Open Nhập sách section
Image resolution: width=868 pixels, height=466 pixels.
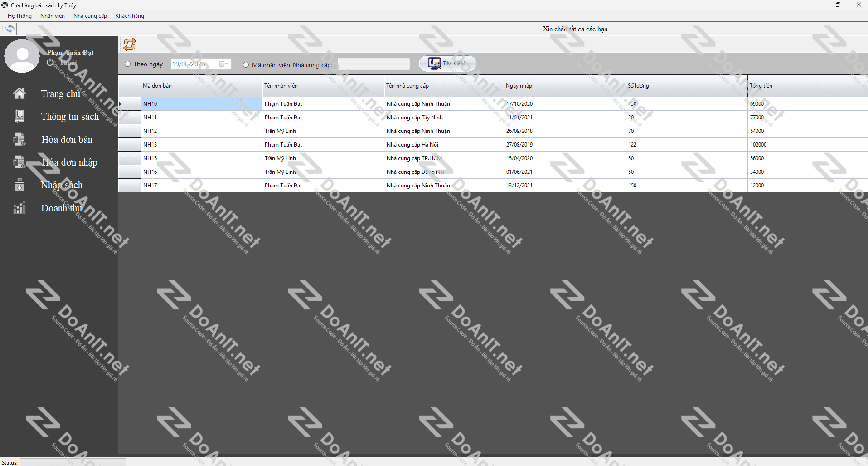pyautogui.click(x=62, y=185)
